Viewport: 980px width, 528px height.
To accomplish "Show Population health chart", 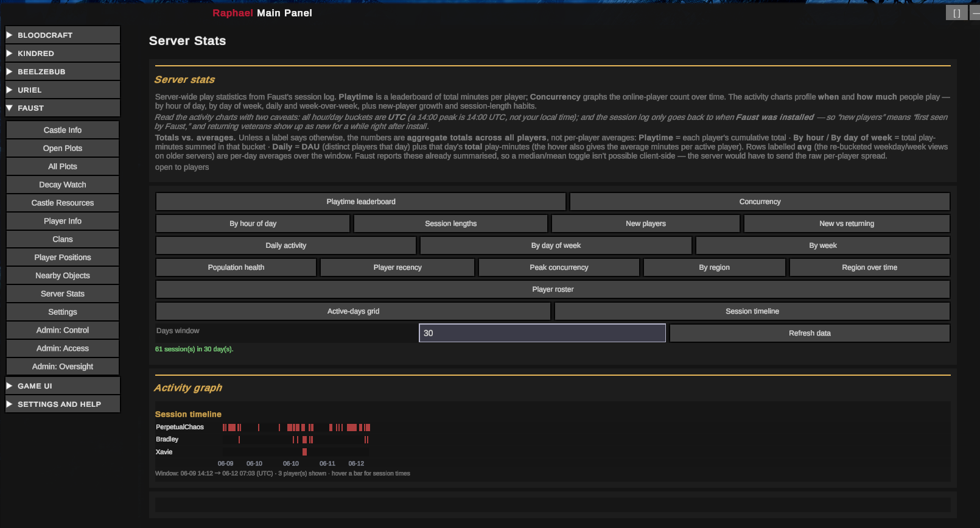I will click(236, 267).
